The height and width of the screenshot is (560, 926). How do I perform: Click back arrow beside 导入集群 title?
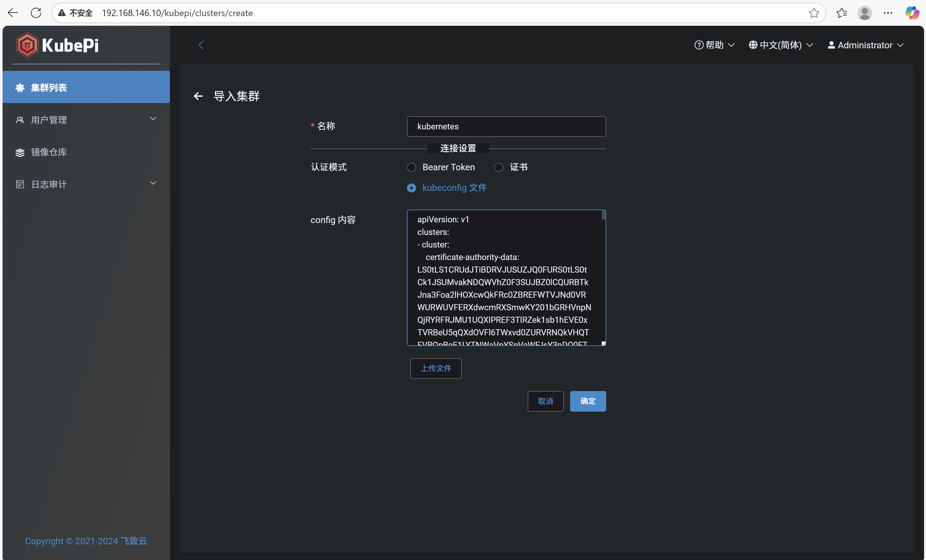(x=198, y=96)
